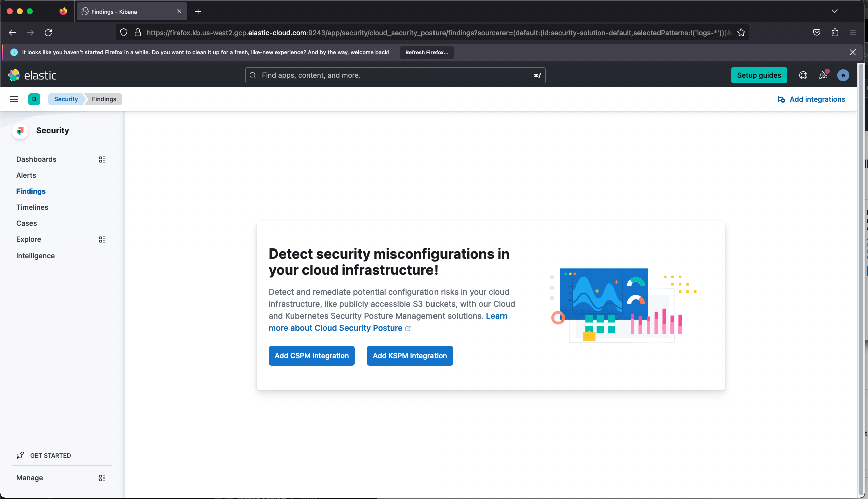Viewport: 868px width, 499px height.
Task: Focus the Find apps, content search field
Action: click(395, 75)
